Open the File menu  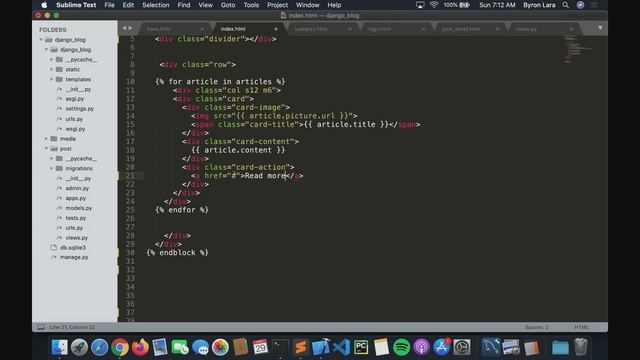(x=109, y=5)
